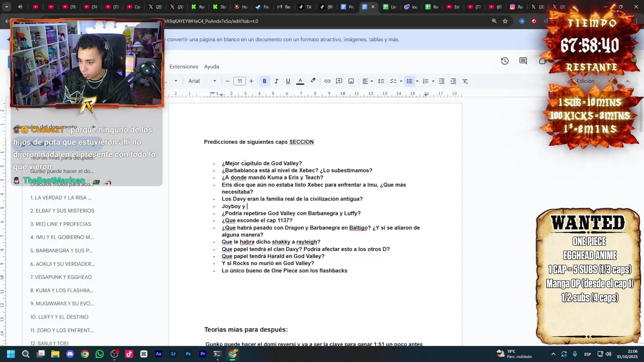Click the font size field
The width and height of the screenshot is (644, 362).
(x=239, y=81)
